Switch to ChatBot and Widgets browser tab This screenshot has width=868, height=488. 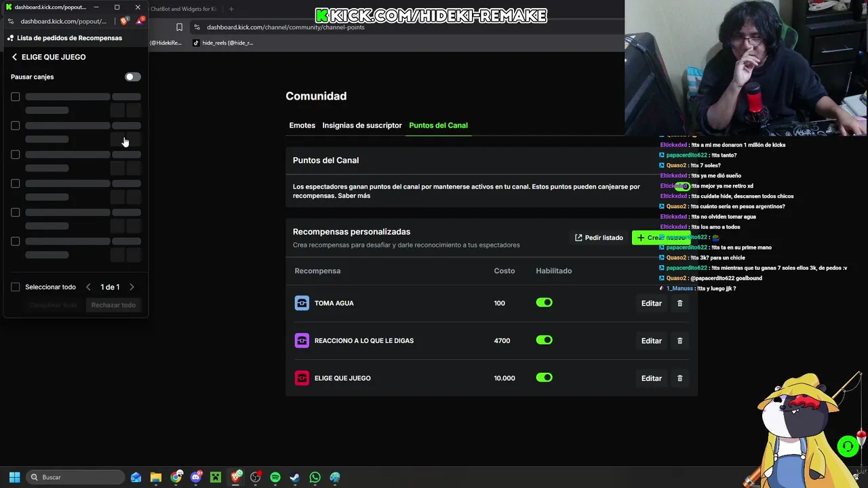(183, 9)
